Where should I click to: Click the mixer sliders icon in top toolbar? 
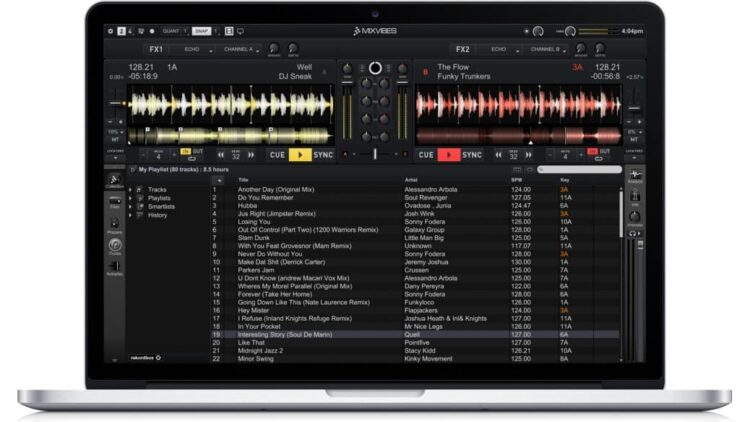click(x=141, y=31)
